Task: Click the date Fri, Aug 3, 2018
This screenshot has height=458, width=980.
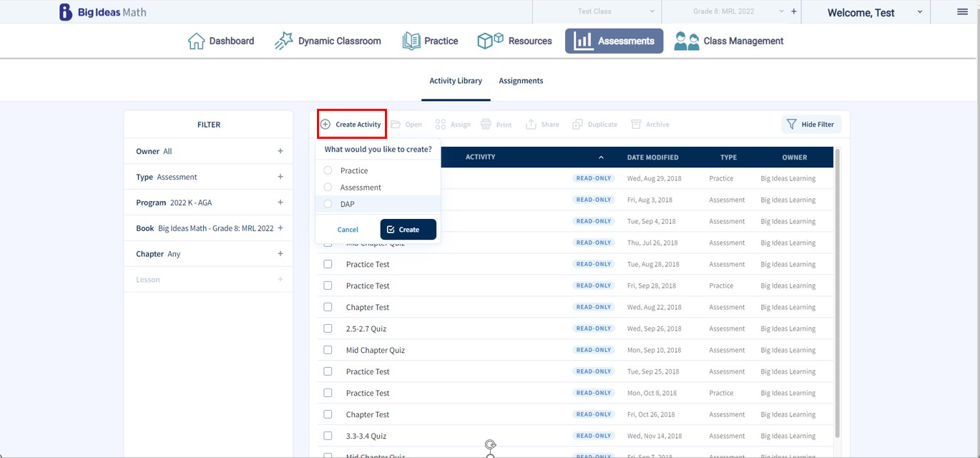Action: tap(650, 200)
